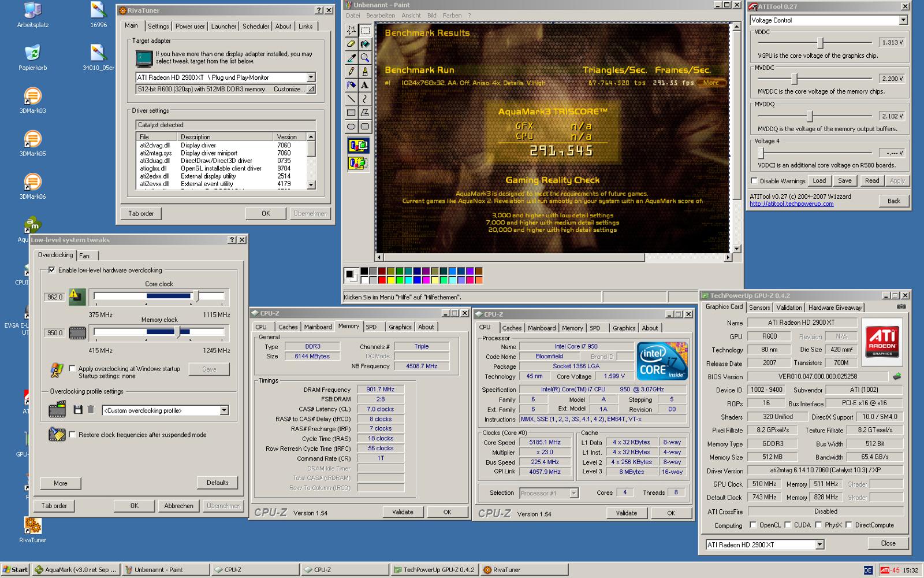Enable Apply overclocking at Windows startup
Viewport: 924px width, 578px height.
click(x=72, y=368)
